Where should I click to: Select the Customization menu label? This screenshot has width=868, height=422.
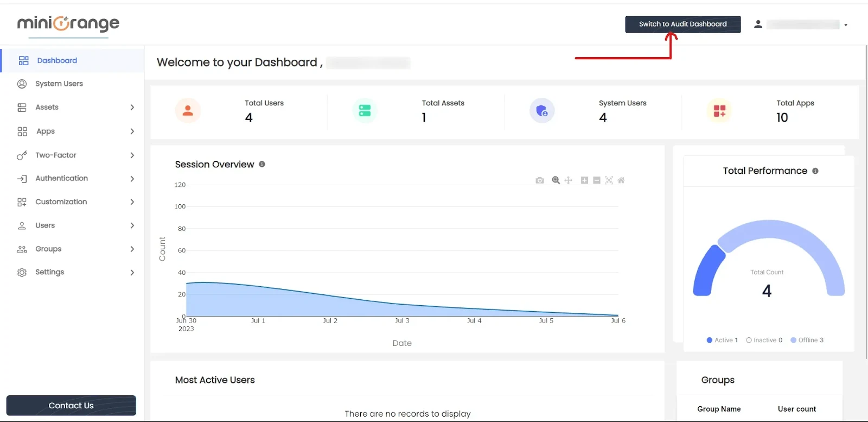[x=61, y=202]
